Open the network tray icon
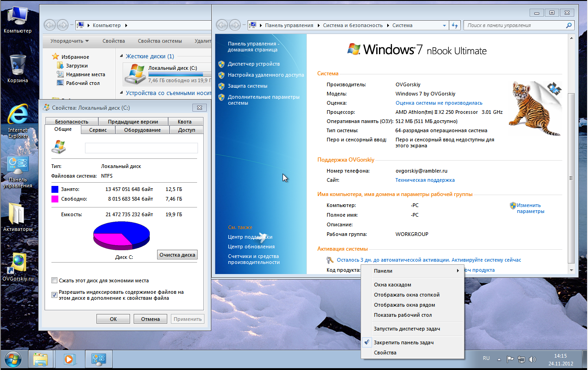 click(x=521, y=359)
